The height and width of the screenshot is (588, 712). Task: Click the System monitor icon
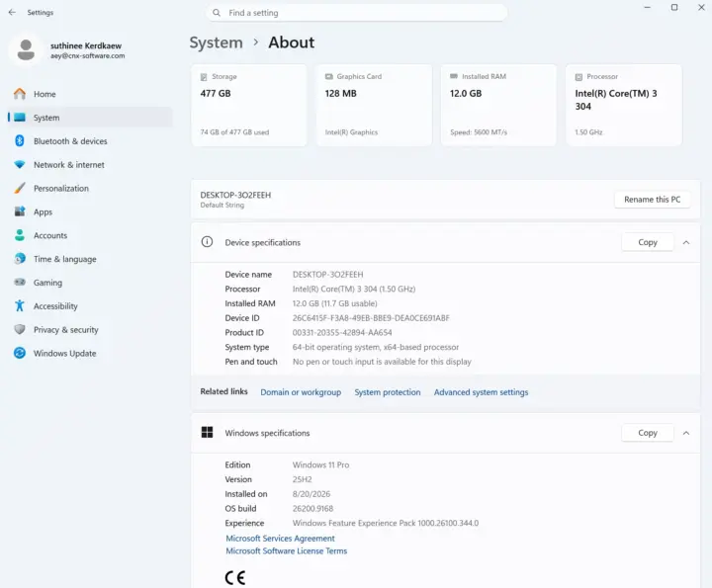coord(20,118)
